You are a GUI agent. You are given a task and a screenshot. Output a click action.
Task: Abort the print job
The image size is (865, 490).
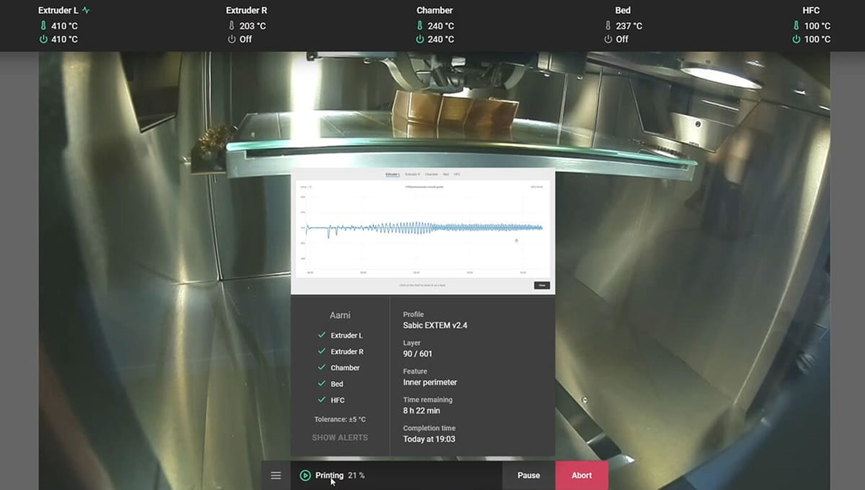[x=581, y=475]
